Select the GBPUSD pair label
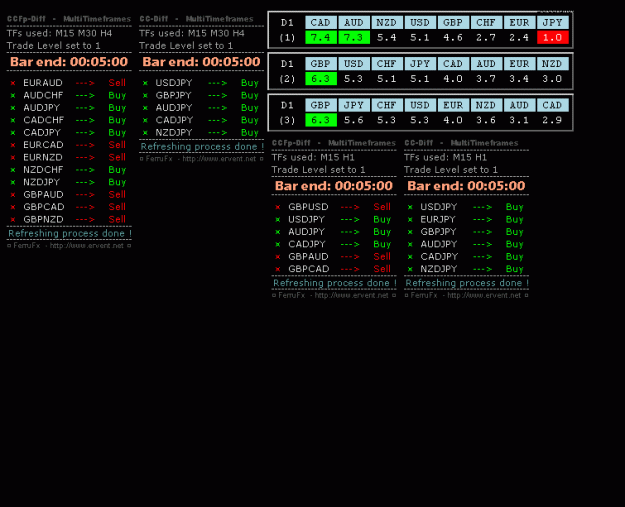 (x=308, y=207)
